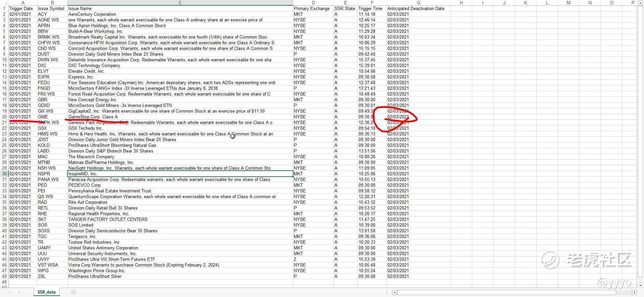Click vertical scrollbar down arrow
This screenshot has height=297, width=644.
[640, 285]
